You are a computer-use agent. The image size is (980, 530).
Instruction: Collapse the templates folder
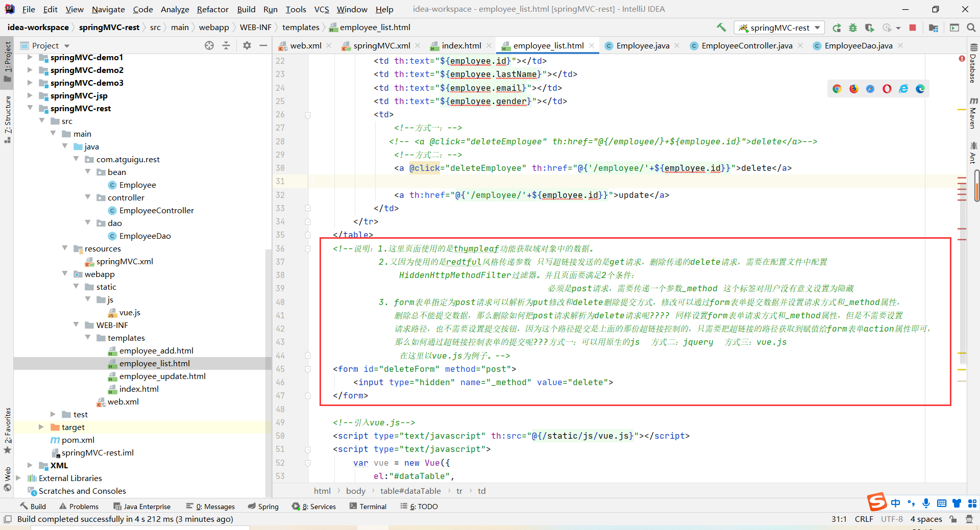pos(88,337)
